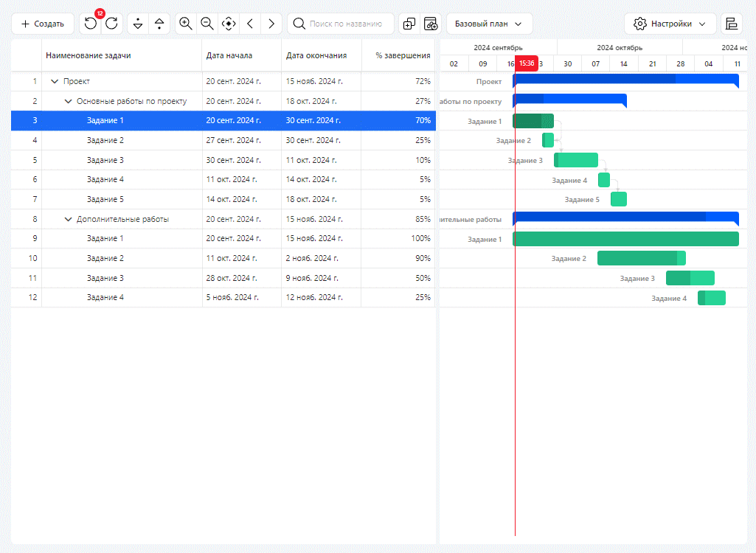
Task: Click the blue Проект summary bar
Action: [x=626, y=80]
